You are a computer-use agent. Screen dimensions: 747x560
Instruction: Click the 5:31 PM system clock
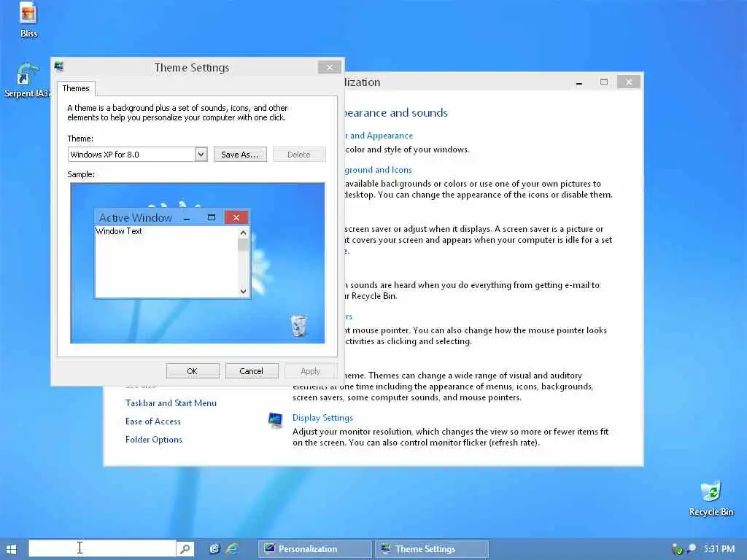pos(719,549)
